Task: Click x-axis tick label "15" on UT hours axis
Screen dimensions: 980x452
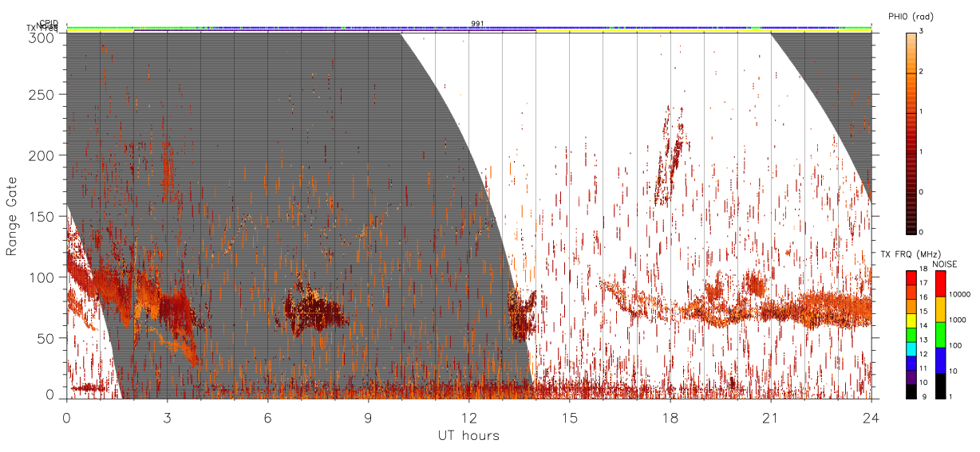Action: (569, 417)
